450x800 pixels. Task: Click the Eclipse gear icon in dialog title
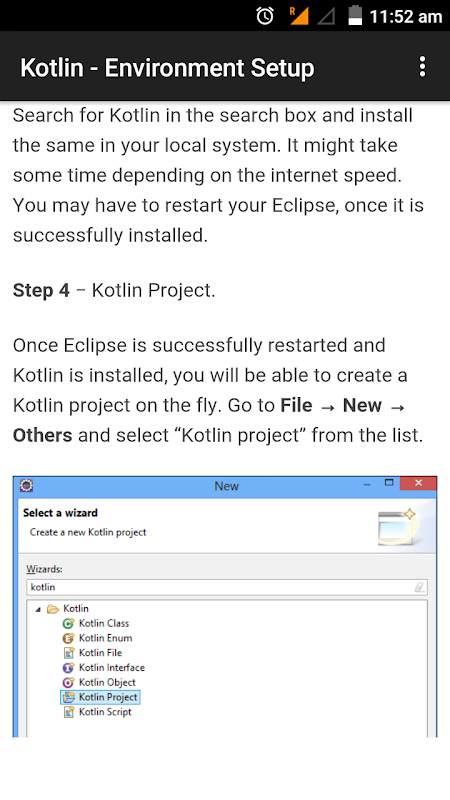(x=26, y=485)
